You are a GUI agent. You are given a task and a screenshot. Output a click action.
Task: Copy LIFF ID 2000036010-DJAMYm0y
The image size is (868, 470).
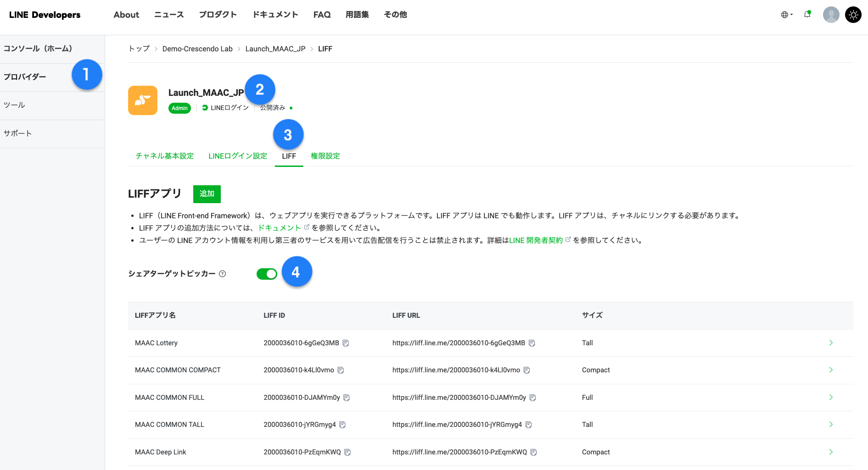347,398
